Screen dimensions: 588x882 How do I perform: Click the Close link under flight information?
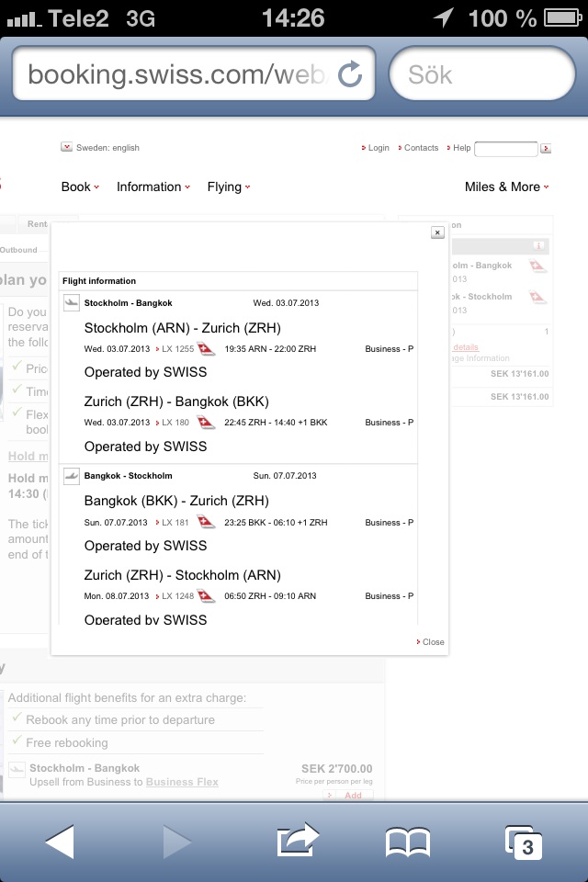pos(431,642)
